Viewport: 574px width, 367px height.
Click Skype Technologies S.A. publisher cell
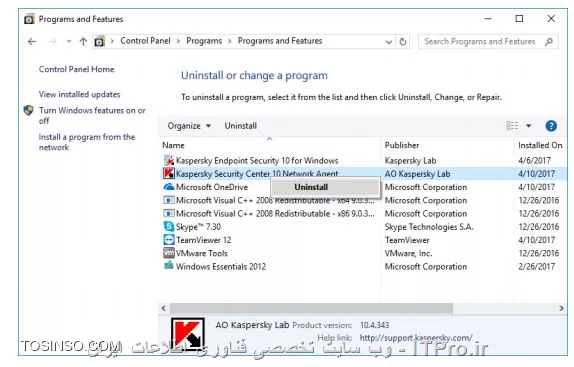[x=429, y=227]
